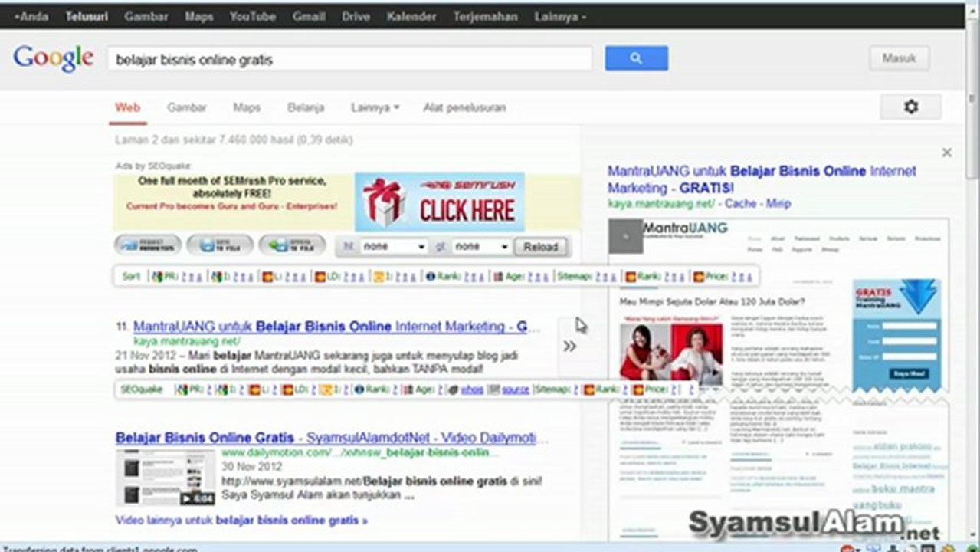This screenshot has width=980, height=552.
Task: Click the blue magnifier search button
Action: point(636,58)
